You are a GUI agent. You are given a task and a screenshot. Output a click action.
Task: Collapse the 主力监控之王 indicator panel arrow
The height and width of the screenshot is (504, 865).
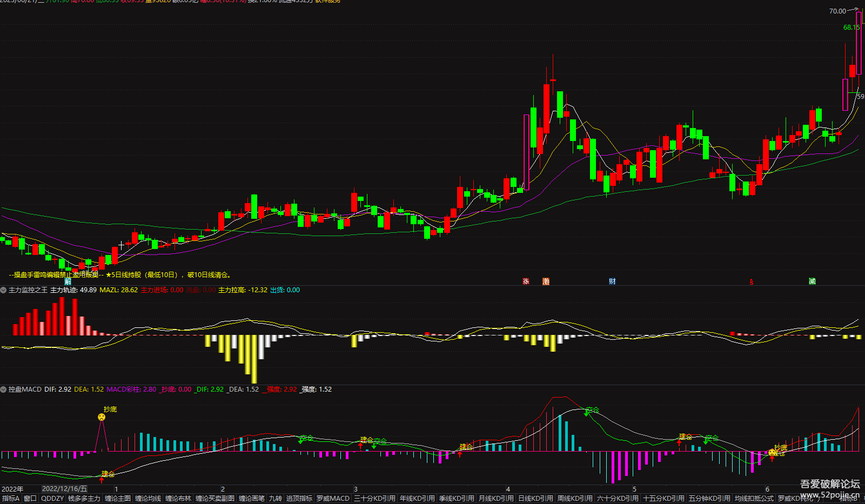point(3,290)
